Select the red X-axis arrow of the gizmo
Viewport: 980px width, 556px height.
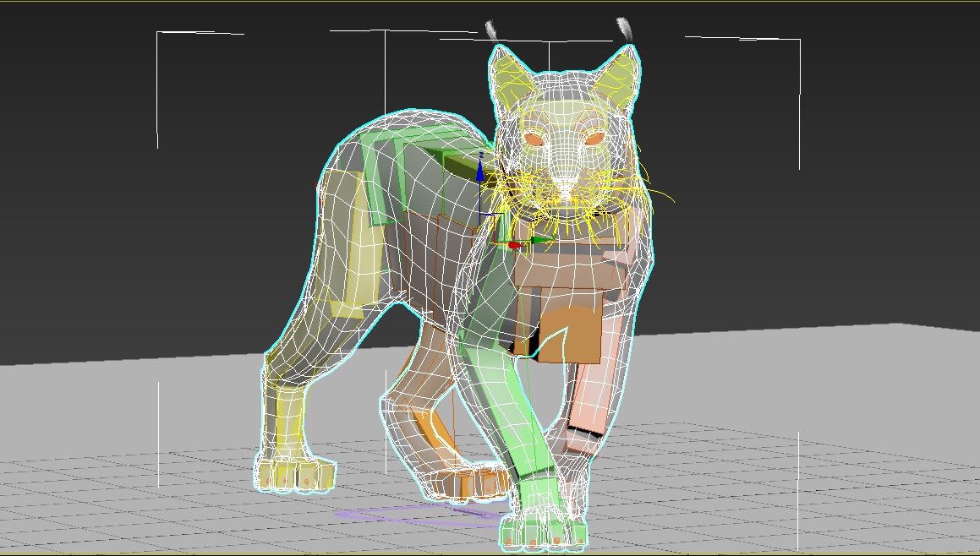[x=516, y=245]
